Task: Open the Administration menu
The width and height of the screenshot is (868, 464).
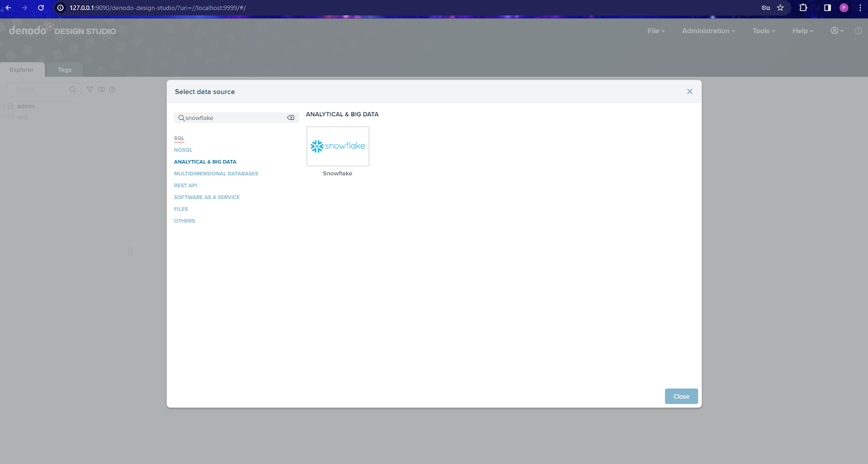Action: (x=709, y=31)
